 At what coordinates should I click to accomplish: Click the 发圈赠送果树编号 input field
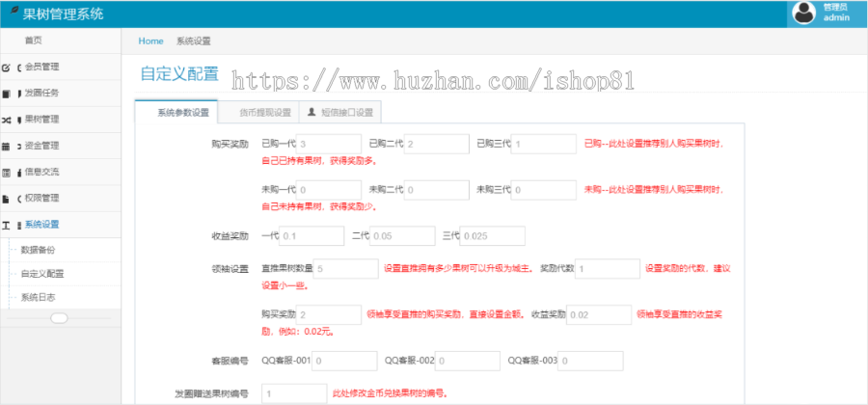294,394
